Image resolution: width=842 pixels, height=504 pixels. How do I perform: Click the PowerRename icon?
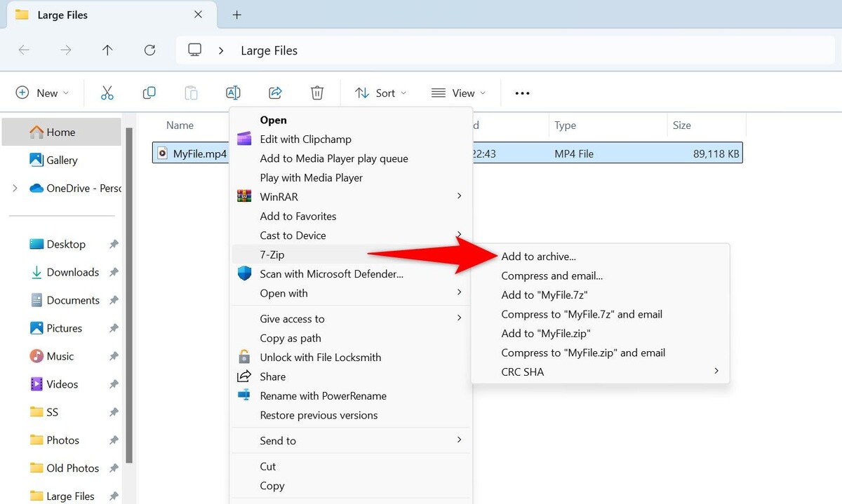click(244, 395)
